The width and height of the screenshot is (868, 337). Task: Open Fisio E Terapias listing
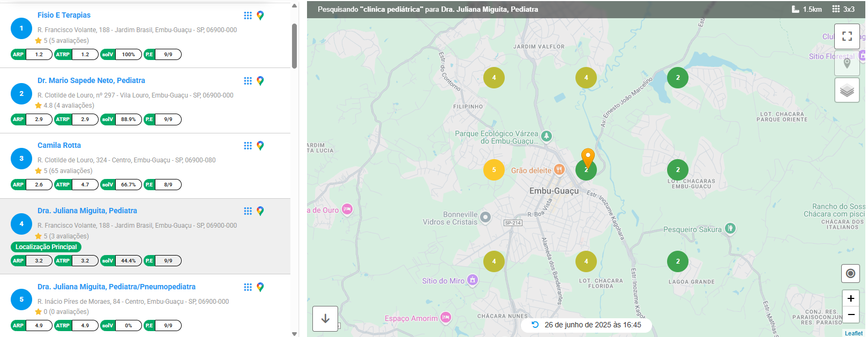[x=64, y=15]
